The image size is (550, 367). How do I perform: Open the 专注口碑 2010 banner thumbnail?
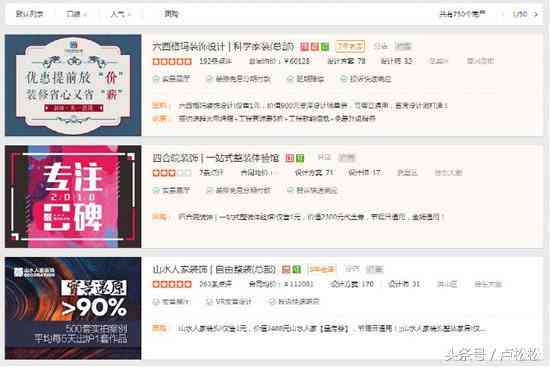73,196
